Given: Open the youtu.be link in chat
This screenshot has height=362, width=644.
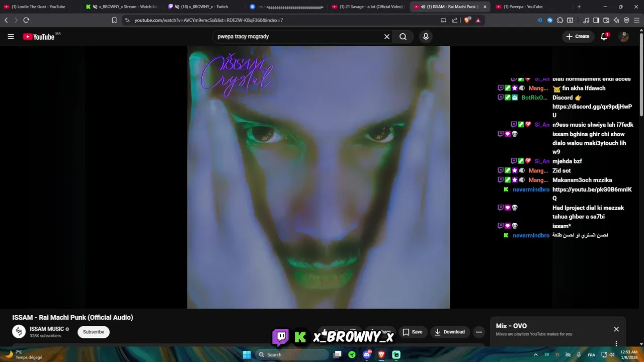Looking at the screenshot, I should click(592, 194).
